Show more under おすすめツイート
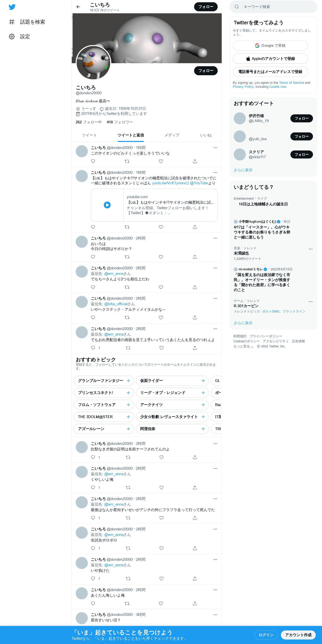The height and width of the screenshot is (644, 322). click(x=243, y=170)
